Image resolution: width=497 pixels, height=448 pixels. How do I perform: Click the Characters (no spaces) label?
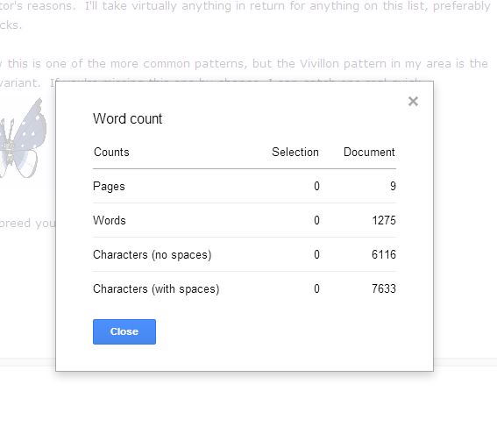pos(153,254)
